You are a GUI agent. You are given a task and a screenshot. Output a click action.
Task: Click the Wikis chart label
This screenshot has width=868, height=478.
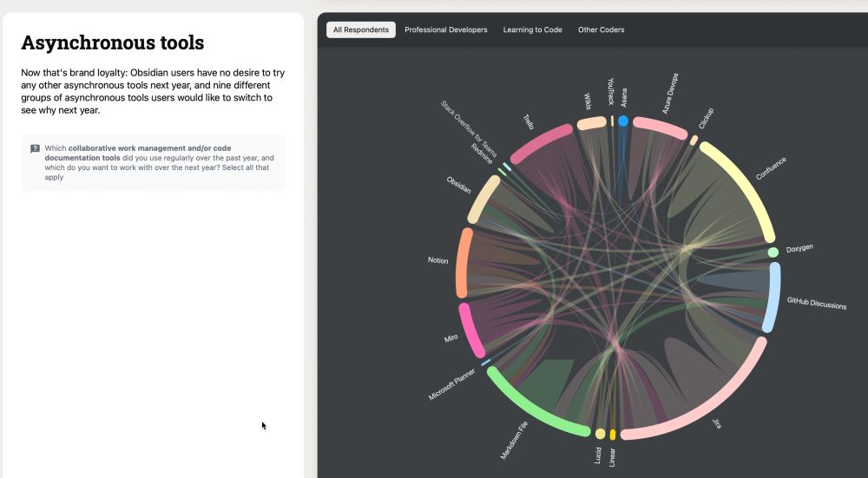tap(588, 101)
